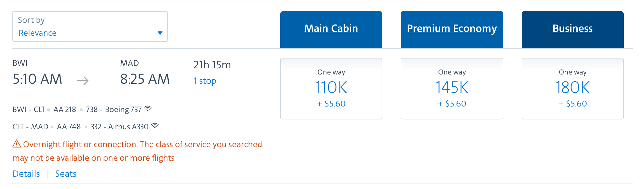Image resolution: width=644 pixels, height=189 pixels.
Task: Click the overnight flight warning message text
Action: (x=137, y=151)
